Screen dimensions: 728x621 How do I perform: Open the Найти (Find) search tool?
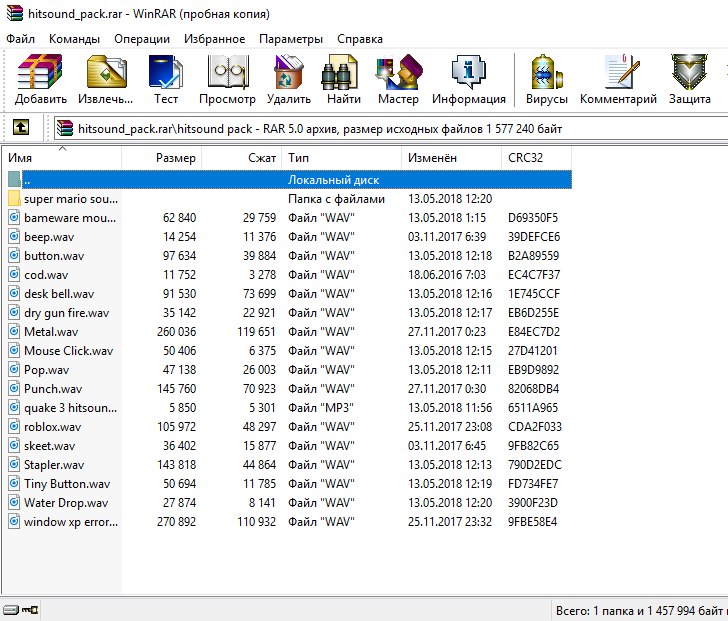click(343, 80)
